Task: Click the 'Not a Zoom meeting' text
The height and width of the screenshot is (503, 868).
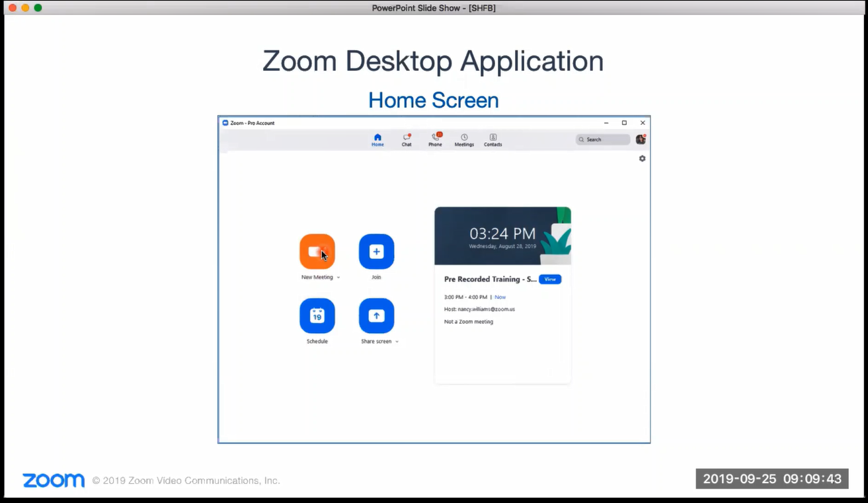Action: (469, 322)
